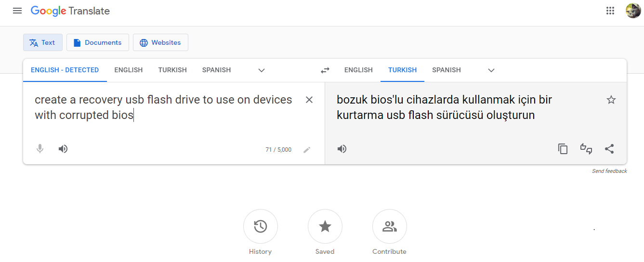
Task: Listen to the Turkish translation
Action: point(342,149)
